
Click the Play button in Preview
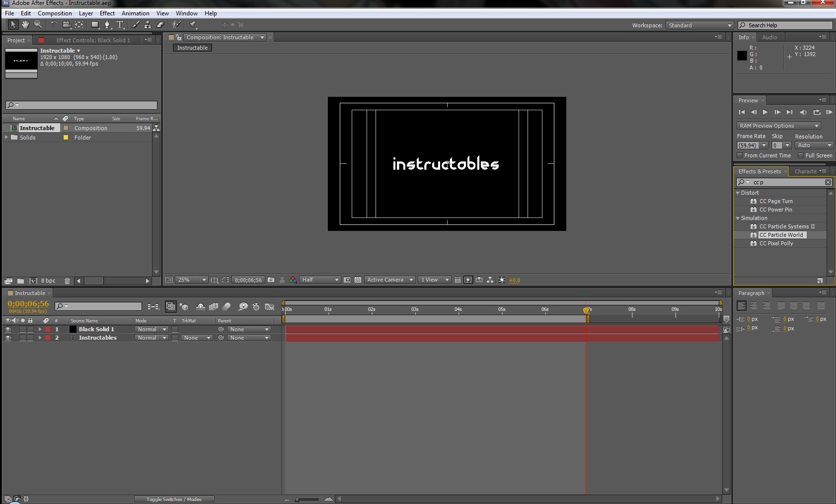(765, 112)
